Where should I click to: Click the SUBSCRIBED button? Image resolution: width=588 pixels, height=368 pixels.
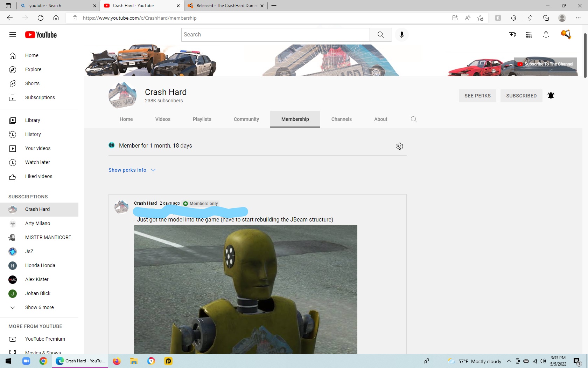pyautogui.click(x=521, y=96)
